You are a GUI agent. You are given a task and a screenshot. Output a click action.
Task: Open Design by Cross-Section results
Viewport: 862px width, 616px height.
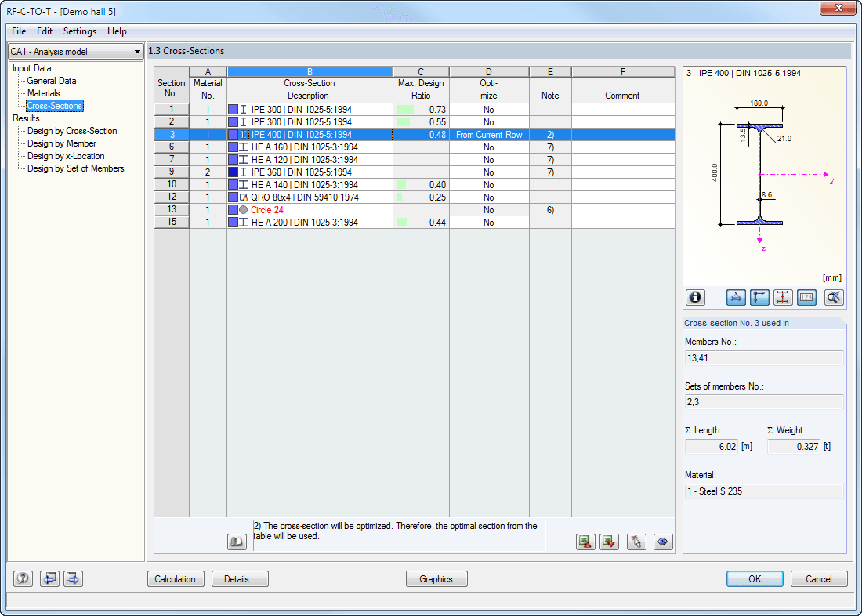(72, 131)
